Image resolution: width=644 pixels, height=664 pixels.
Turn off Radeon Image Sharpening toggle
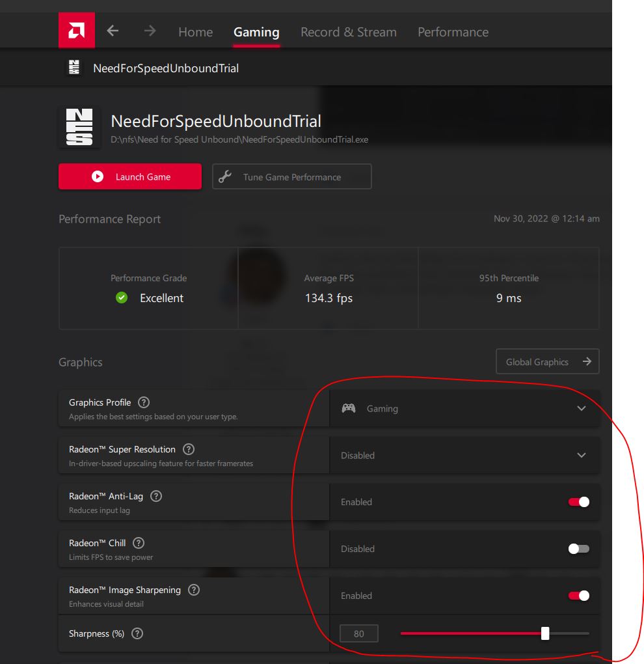point(578,596)
